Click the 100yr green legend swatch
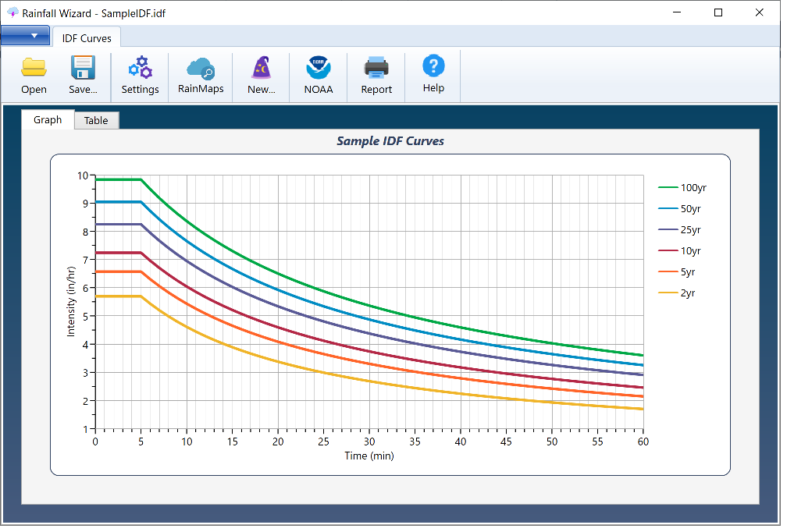Viewport: 787px width, 532px height. tap(668, 188)
